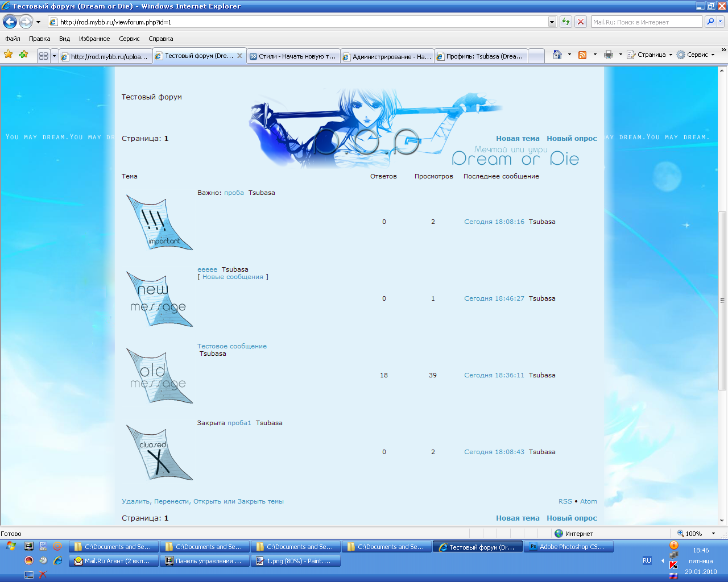Open the Atom feed link
This screenshot has width=728, height=582.
[589, 501]
